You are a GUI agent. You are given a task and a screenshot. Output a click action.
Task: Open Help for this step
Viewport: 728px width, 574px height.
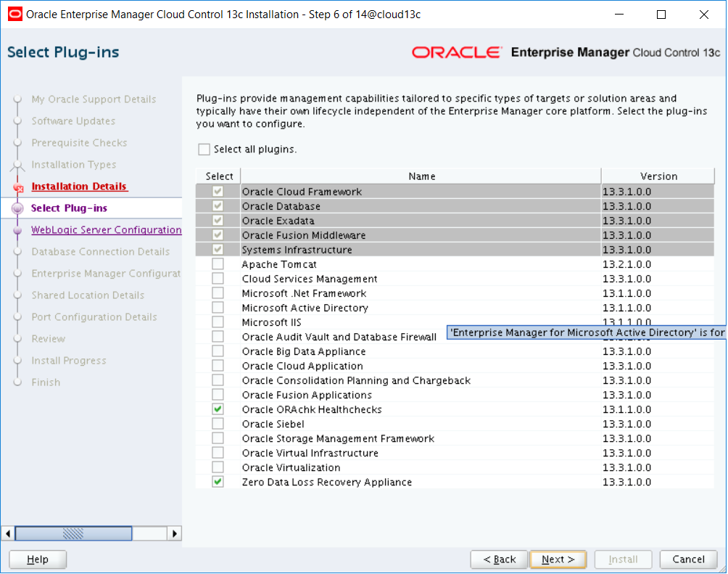coord(38,559)
